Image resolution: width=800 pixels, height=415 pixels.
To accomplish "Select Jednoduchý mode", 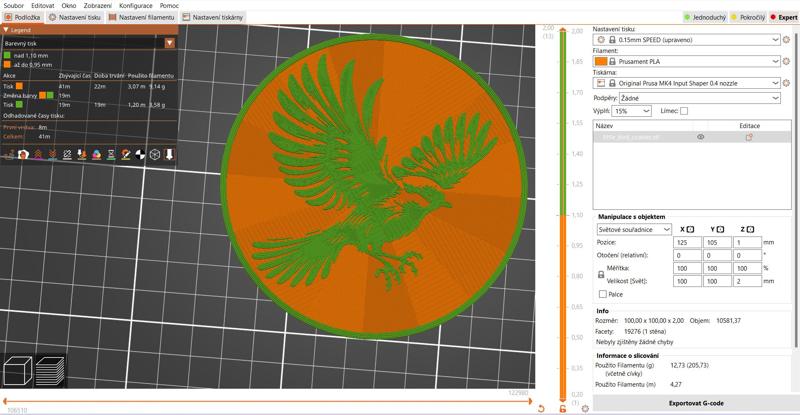I will click(x=705, y=17).
